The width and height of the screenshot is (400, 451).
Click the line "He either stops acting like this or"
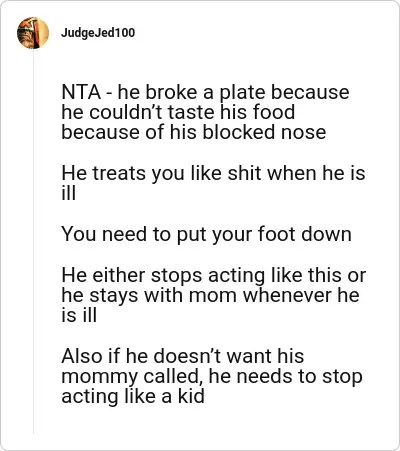tap(214, 275)
